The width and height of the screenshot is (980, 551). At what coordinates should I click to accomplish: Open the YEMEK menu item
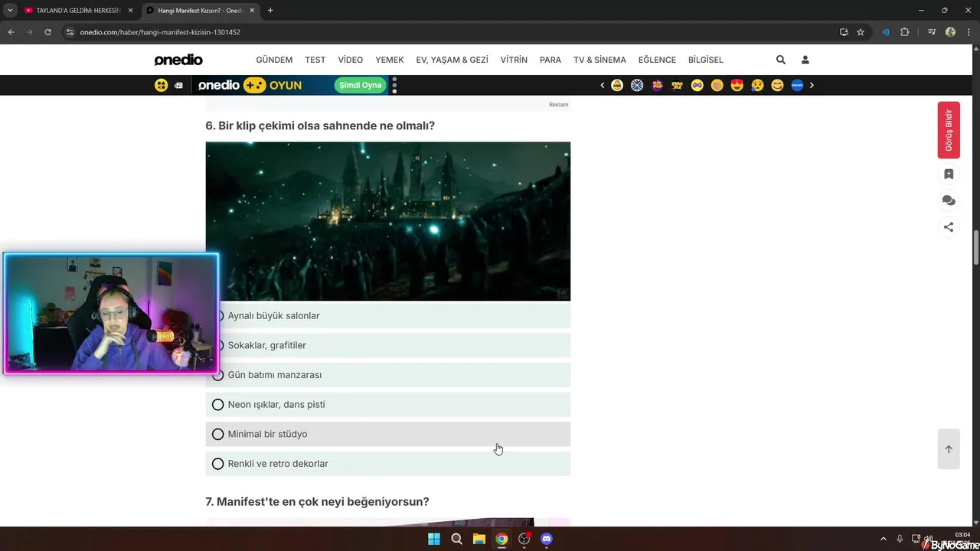point(390,60)
